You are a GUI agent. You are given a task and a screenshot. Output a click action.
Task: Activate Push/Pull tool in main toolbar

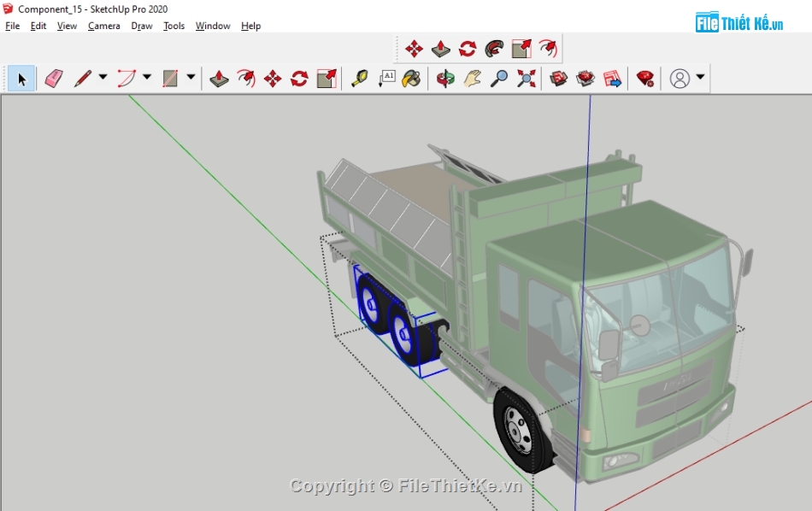219,79
